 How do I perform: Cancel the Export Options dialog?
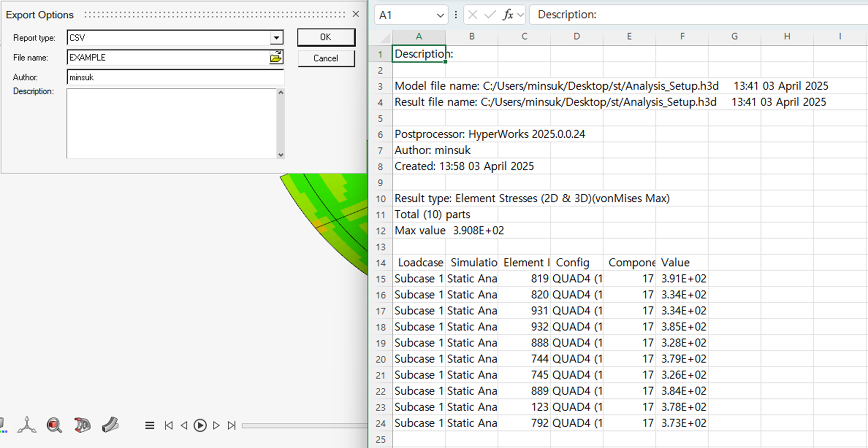pos(326,58)
